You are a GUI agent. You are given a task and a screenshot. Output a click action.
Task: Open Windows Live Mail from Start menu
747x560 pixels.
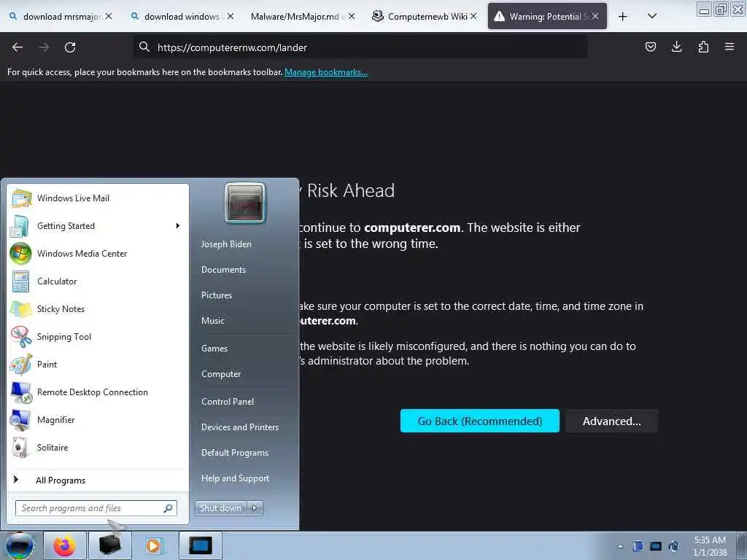pos(98,198)
